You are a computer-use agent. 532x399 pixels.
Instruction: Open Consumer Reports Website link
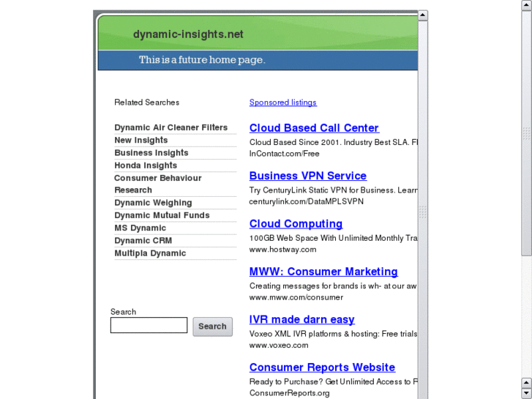pyautogui.click(x=322, y=367)
